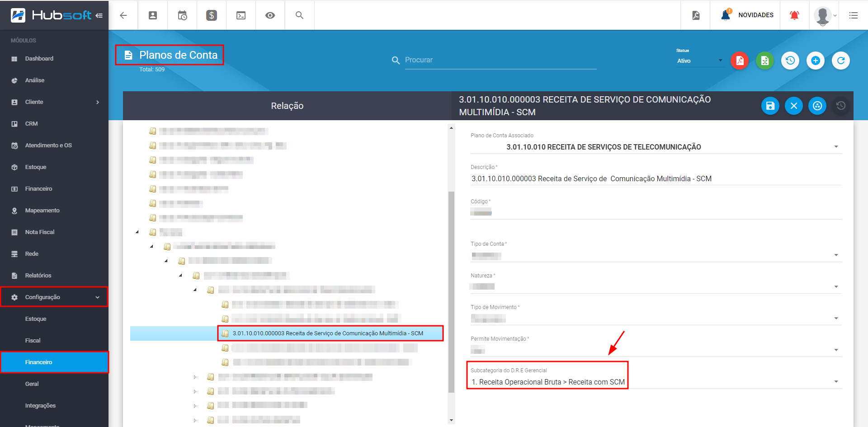The width and height of the screenshot is (868, 427).
Task: Open Novidades notifications
Action: click(x=747, y=15)
